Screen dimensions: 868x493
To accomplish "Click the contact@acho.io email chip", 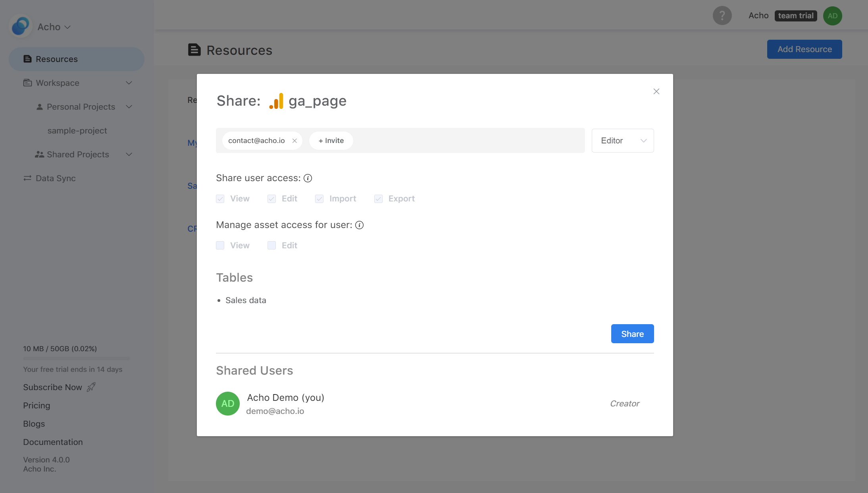I will pos(262,141).
